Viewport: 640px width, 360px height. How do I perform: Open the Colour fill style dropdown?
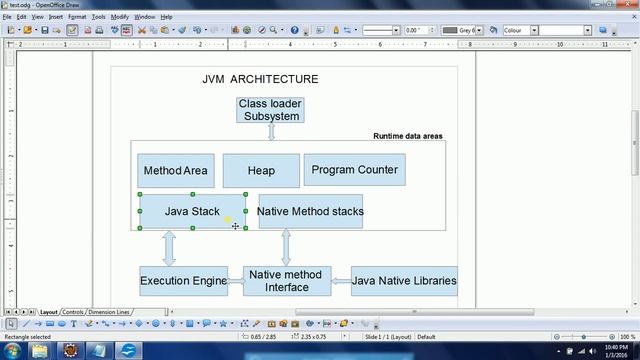534,30
